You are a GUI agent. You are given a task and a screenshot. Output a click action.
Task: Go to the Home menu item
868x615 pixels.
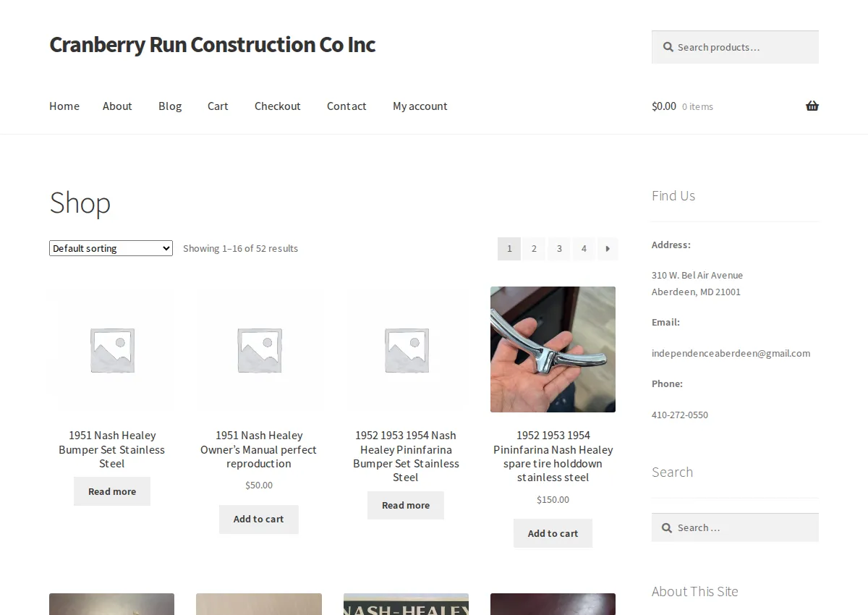pyautogui.click(x=64, y=106)
